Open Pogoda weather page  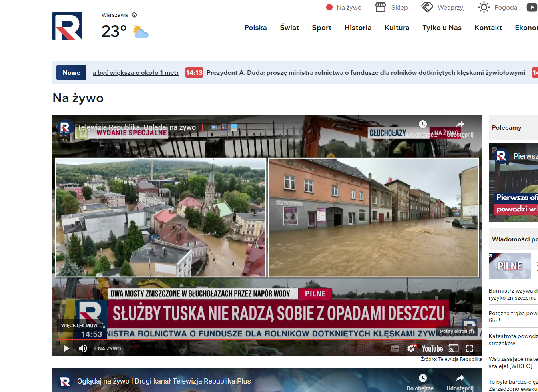click(498, 7)
